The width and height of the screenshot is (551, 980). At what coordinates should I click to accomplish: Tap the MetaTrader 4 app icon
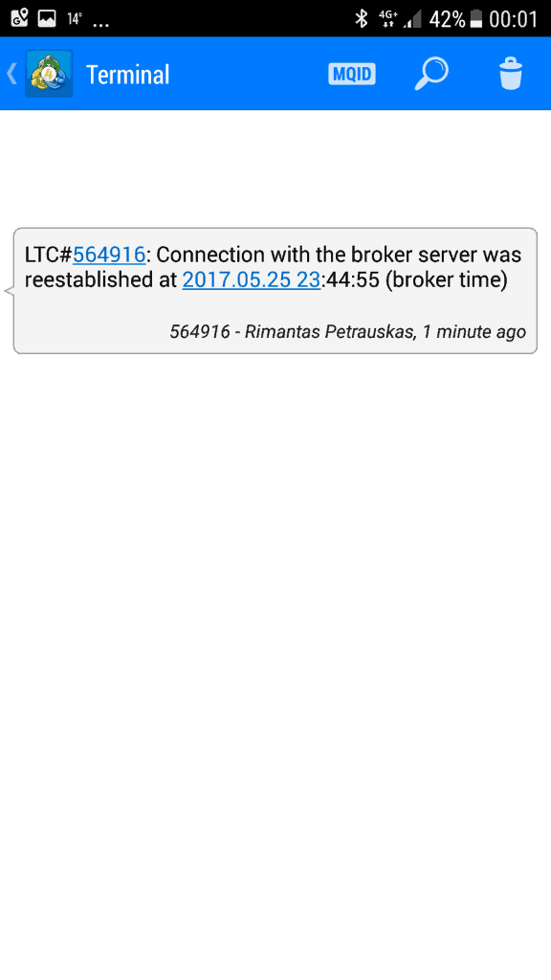click(x=49, y=74)
